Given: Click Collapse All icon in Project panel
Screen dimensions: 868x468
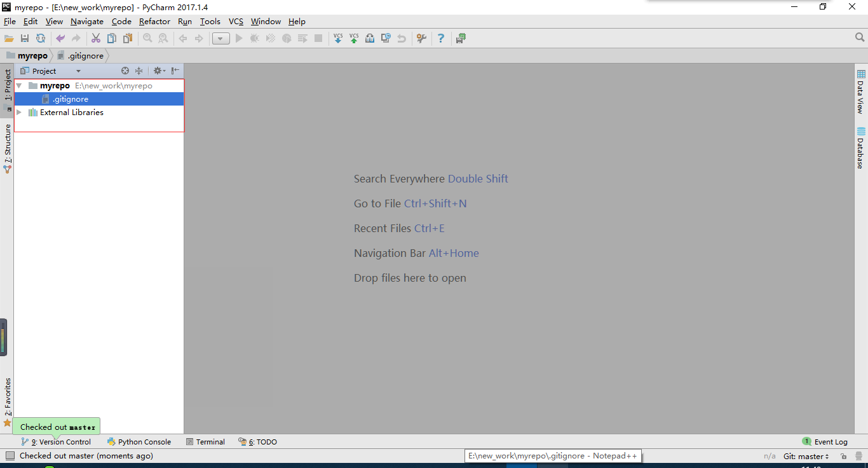Looking at the screenshot, I should (139, 71).
